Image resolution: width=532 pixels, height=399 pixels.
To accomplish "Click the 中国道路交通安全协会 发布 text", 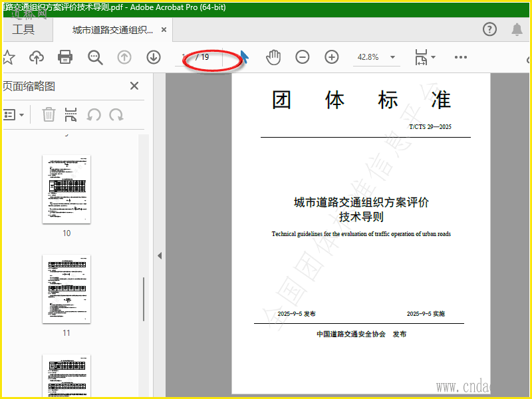I will pyautogui.click(x=361, y=334).
